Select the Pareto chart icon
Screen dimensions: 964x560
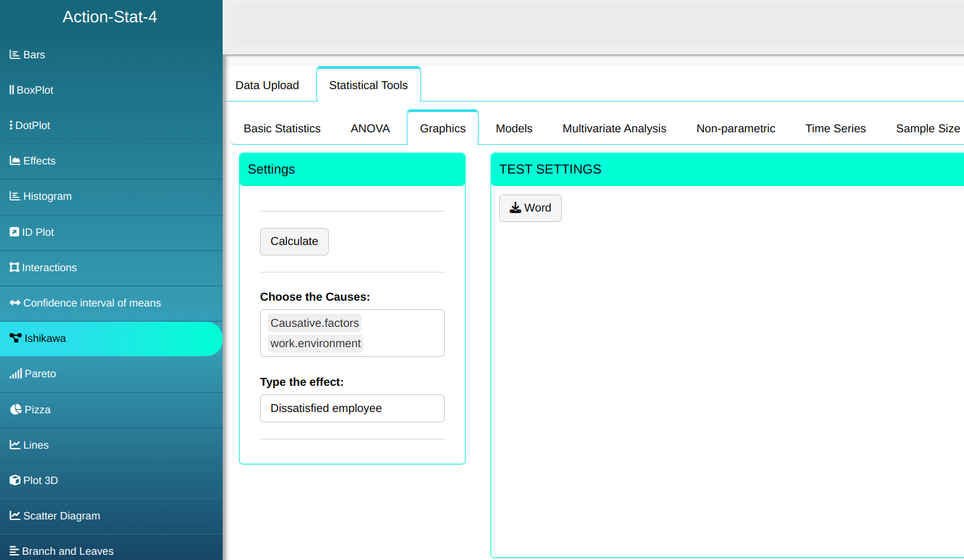tap(15, 374)
